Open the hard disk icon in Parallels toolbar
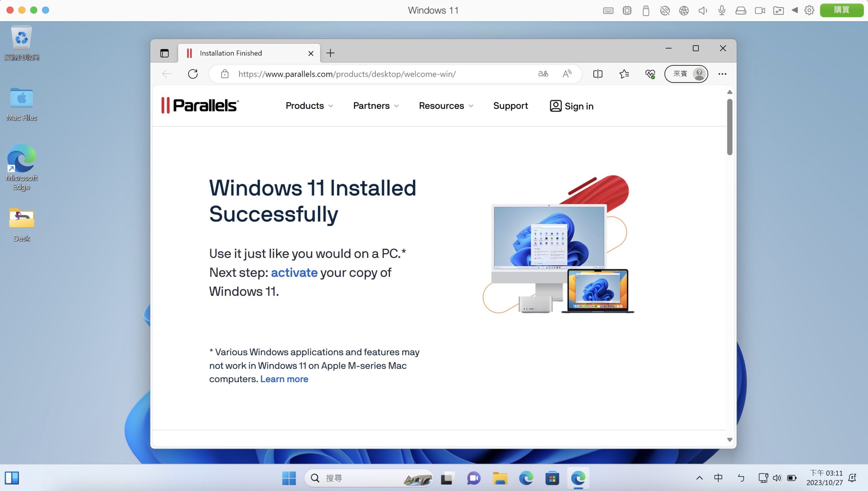Screen dimensions: 868x491 [741, 11]
